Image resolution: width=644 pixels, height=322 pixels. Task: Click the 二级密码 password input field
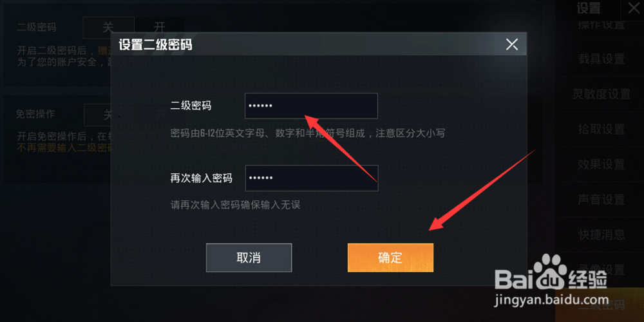311,106
